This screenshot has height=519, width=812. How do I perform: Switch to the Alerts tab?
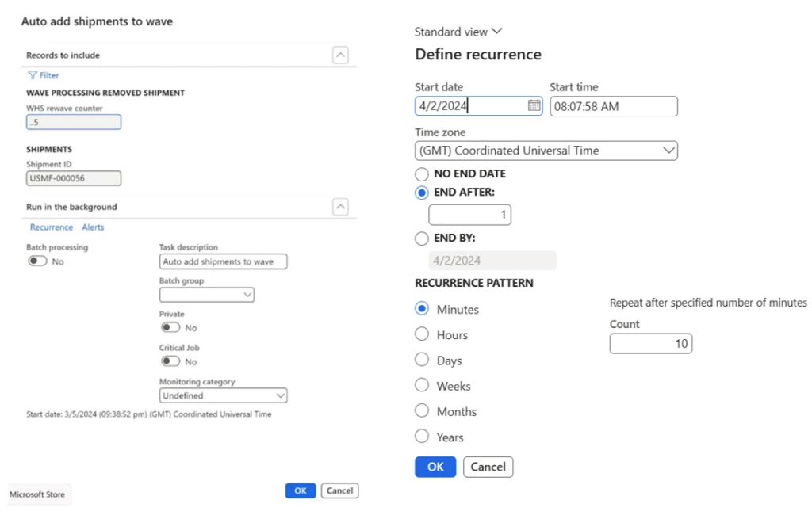93,227
